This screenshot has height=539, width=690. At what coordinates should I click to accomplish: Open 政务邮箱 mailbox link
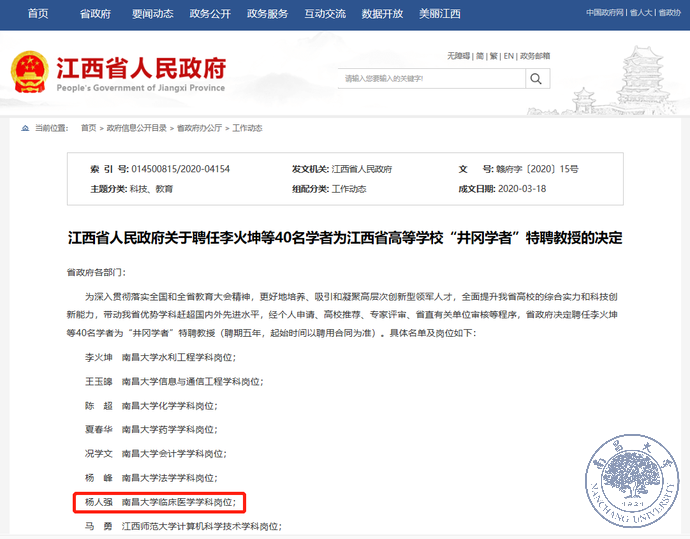tap(535, 56)
